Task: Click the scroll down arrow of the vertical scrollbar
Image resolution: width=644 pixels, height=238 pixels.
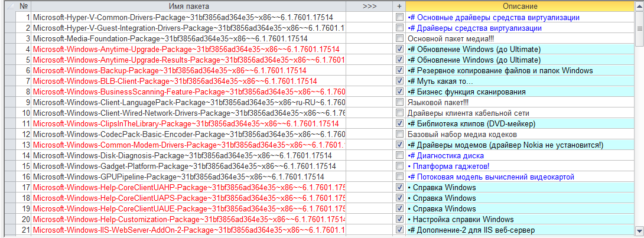Action: (639, 230)
